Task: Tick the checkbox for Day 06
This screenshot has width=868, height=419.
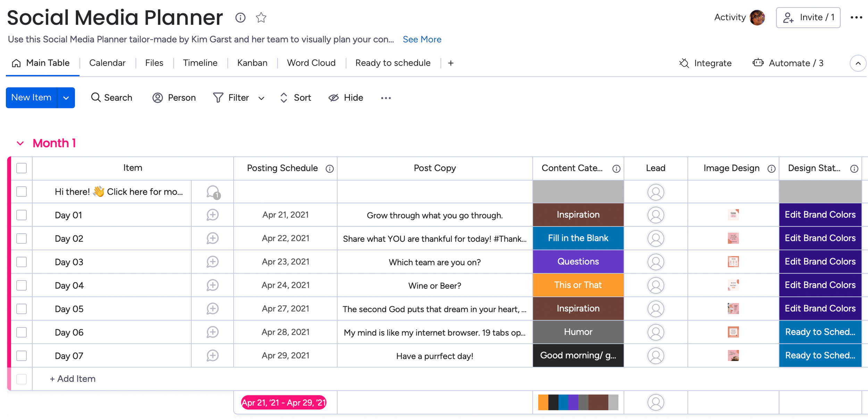Action: (22, 332)
